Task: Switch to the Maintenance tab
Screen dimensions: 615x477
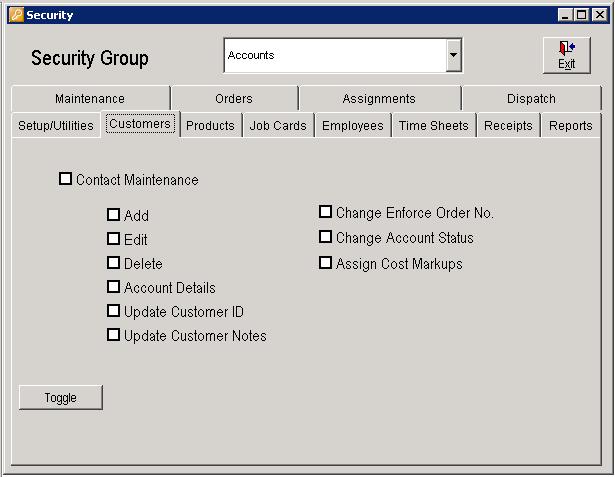Action: click(90, 99)
